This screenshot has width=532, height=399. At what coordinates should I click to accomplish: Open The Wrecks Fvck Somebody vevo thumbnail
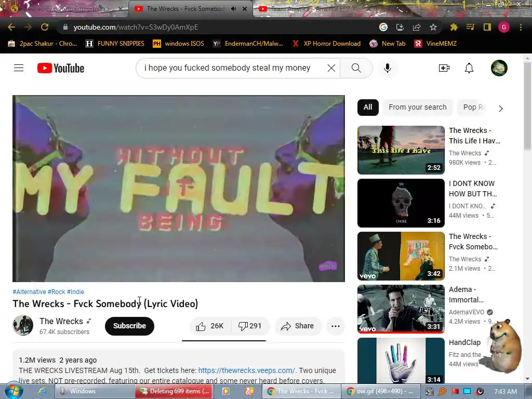point(401,256)
